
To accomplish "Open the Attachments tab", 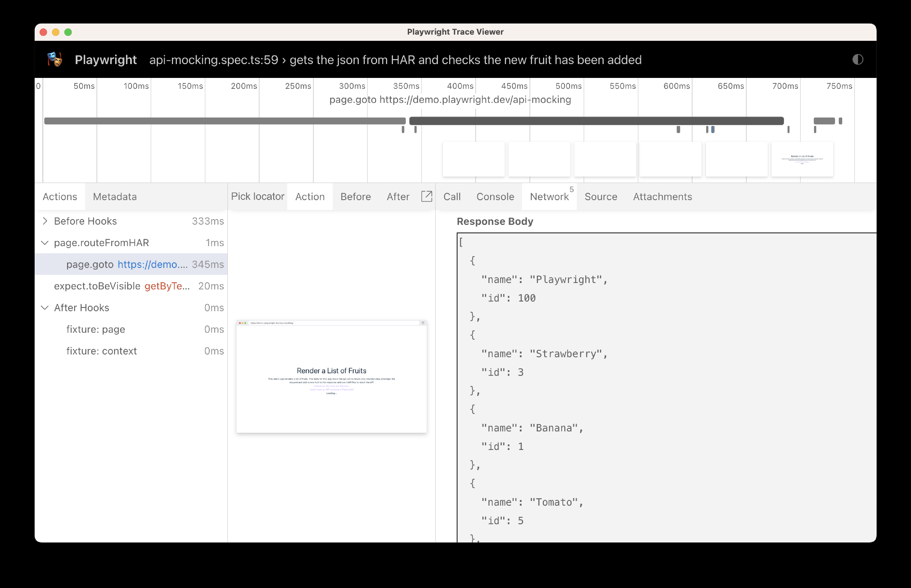I will pos(662,197).
